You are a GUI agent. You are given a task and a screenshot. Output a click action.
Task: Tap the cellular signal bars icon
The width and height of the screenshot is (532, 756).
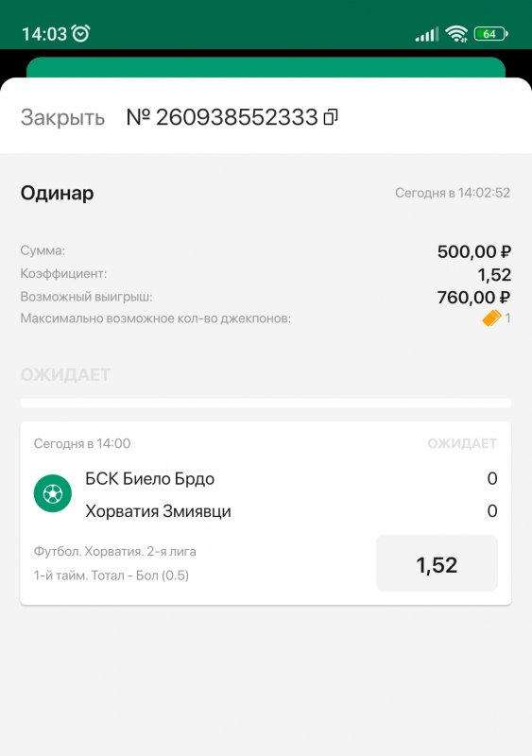(427, 34)
